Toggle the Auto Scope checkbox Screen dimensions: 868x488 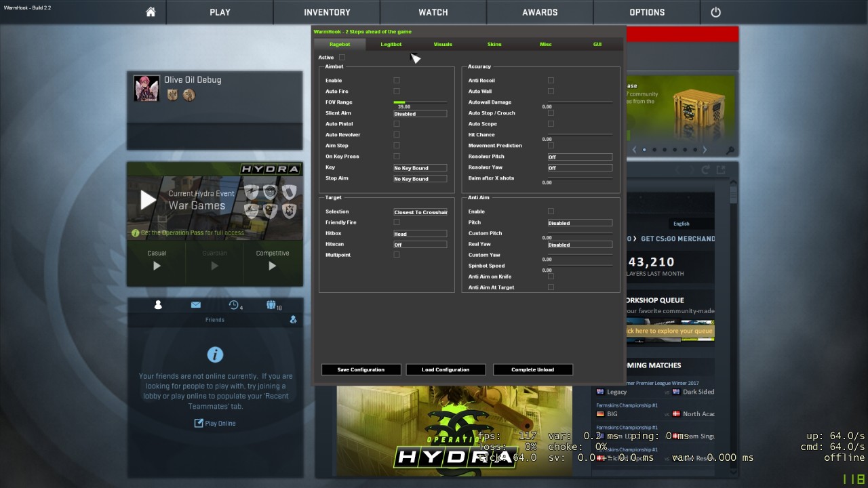551,124
